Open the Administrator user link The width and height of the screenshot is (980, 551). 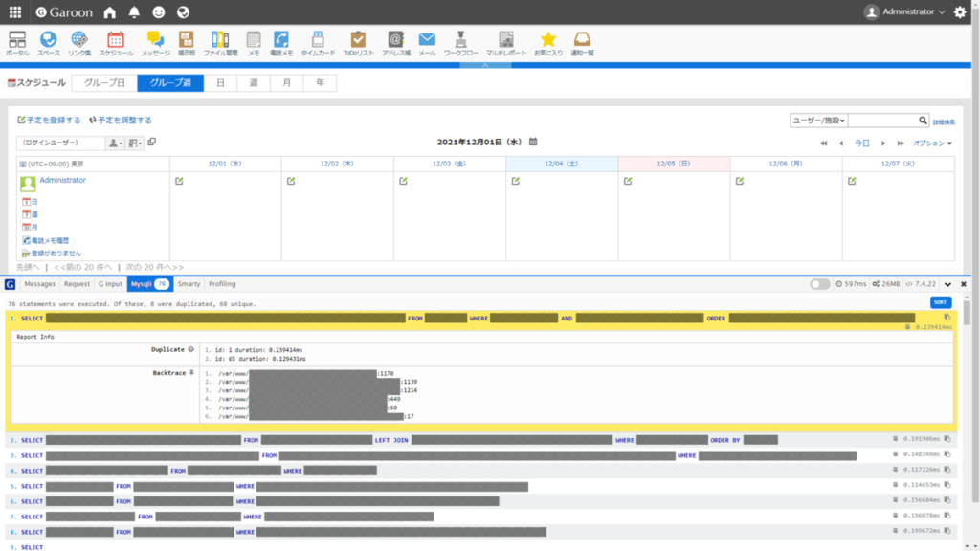(62, 180)
